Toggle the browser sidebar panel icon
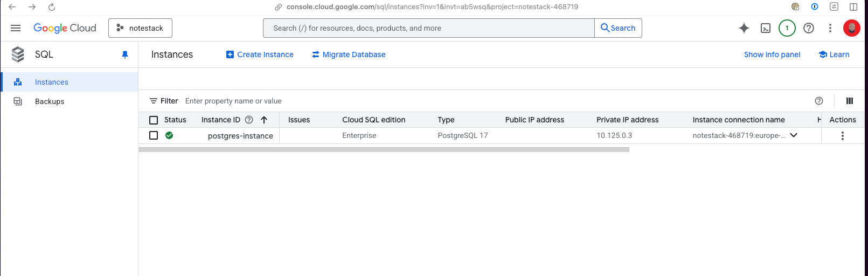868x276 pixels. (x=853, y=7)
